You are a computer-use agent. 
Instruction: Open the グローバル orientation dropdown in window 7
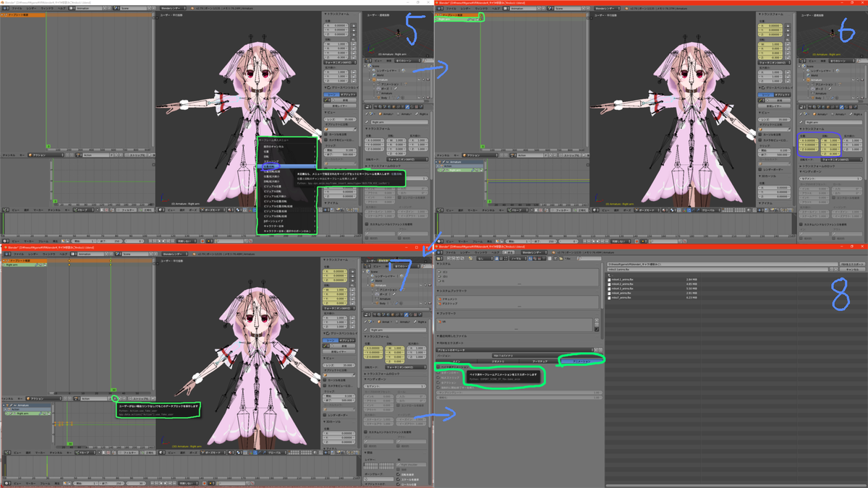[278, 453]
